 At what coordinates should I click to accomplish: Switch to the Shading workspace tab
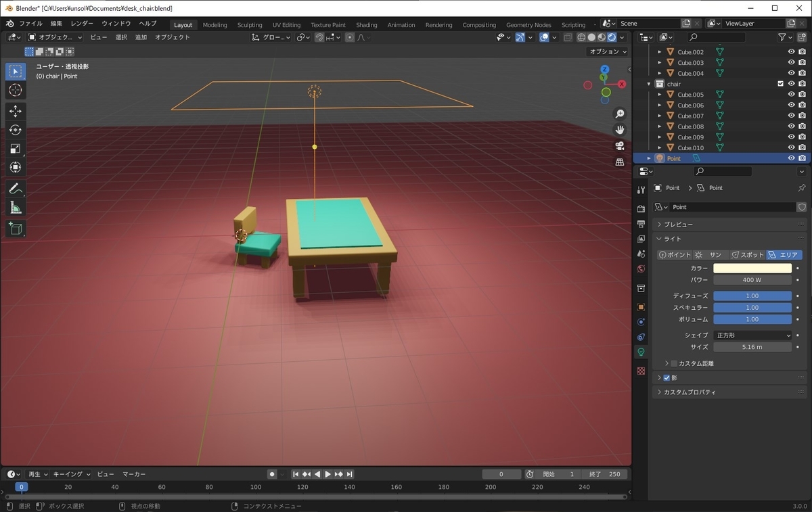[x=367, y=25]
